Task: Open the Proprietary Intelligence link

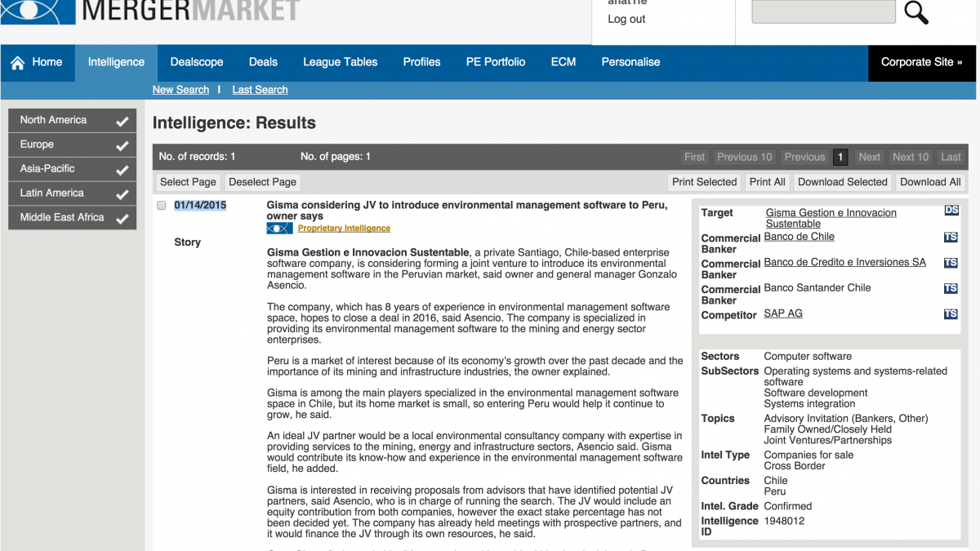Action: click(344, 229)
